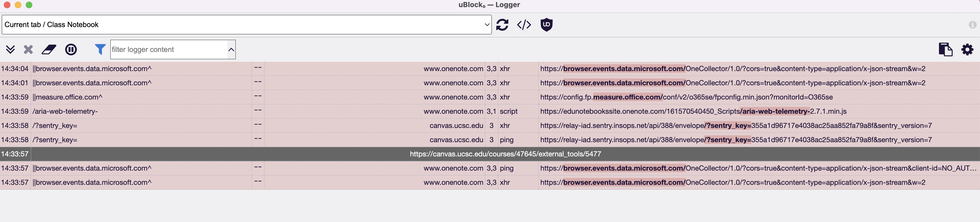Click the eraser icon to clean entries

point(49,49)
